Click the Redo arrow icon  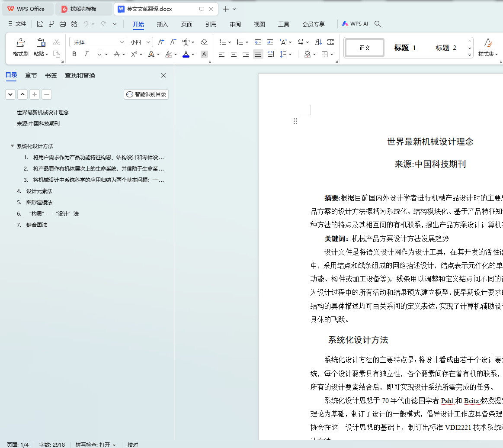click(x=103, y=24)
